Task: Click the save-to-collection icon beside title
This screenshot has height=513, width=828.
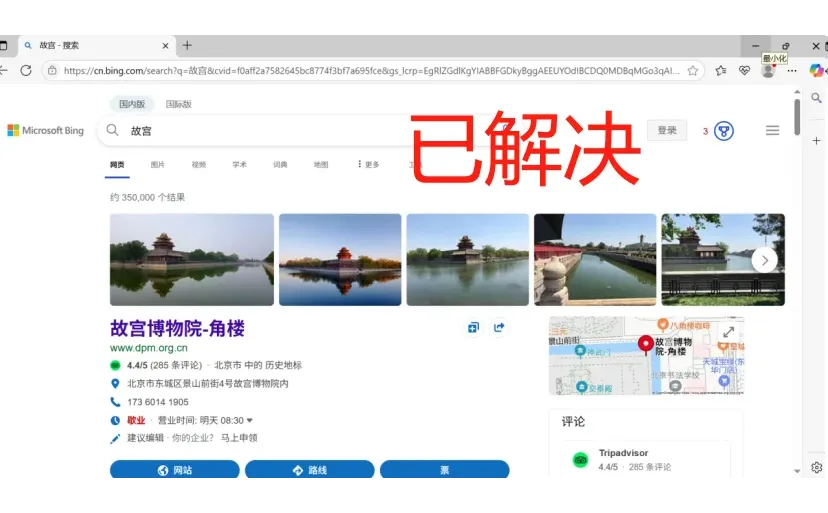Action: (474, 328)
